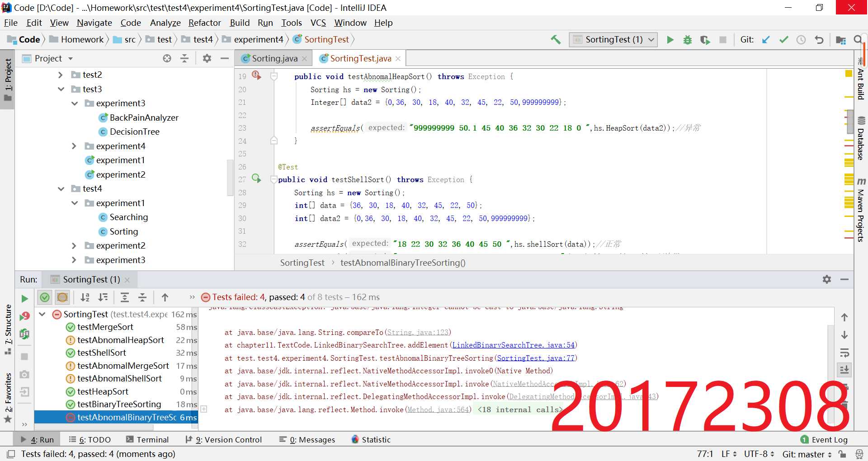
Task: Collapse all test results icon
Action: pos(142,297)
